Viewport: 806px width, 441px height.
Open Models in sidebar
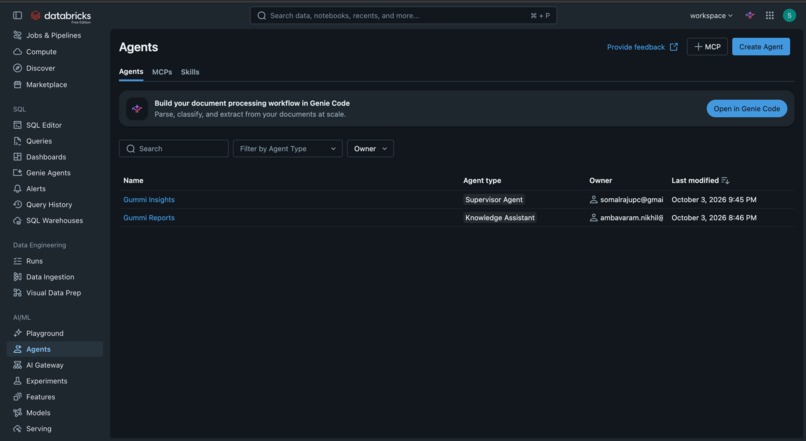click(38, 413)
